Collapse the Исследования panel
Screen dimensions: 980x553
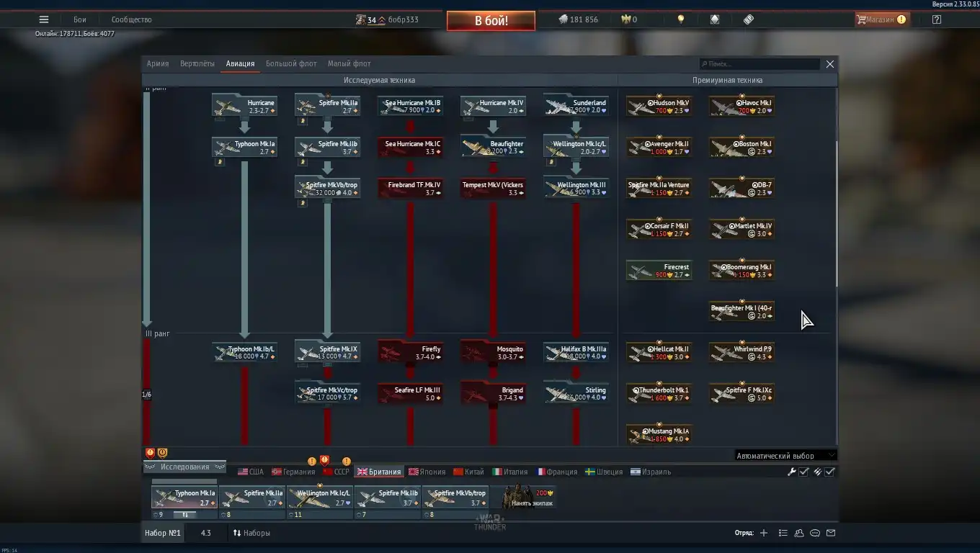pos(184,467)
